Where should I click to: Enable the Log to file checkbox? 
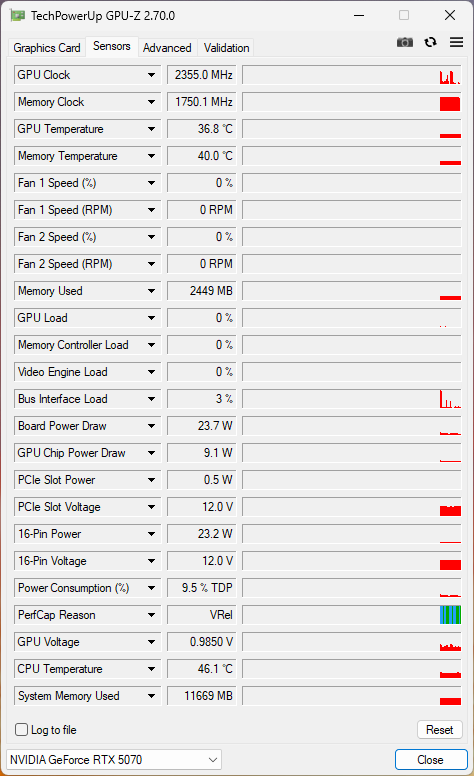pos(21,729)
